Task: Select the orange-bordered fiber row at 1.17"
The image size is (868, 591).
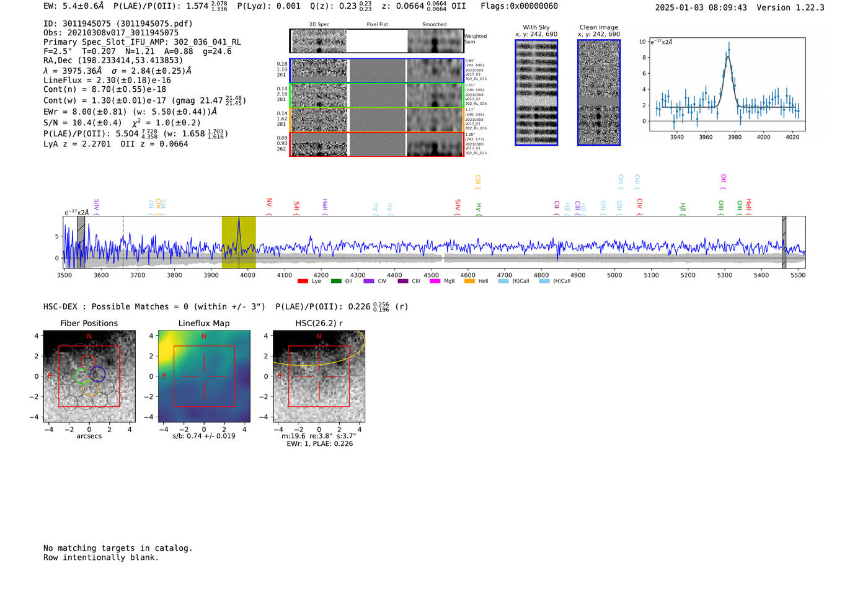Action: pos(377,120)
